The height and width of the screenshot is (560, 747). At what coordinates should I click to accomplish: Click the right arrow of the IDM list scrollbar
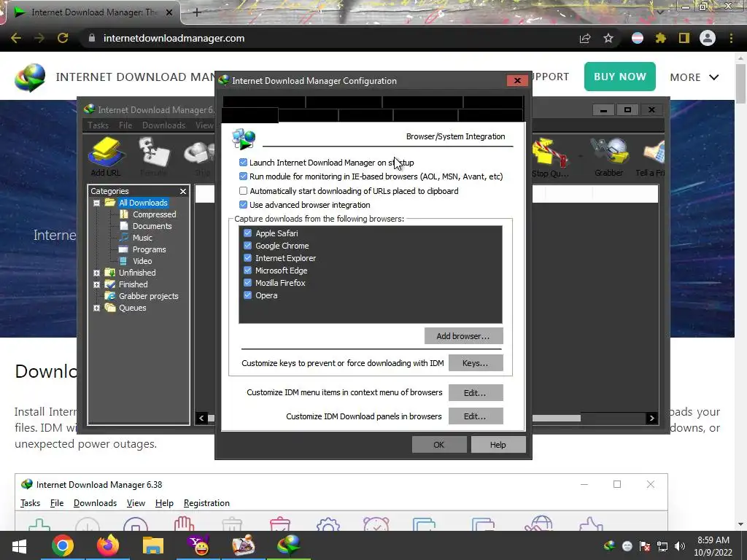click(x=652, y=418)
